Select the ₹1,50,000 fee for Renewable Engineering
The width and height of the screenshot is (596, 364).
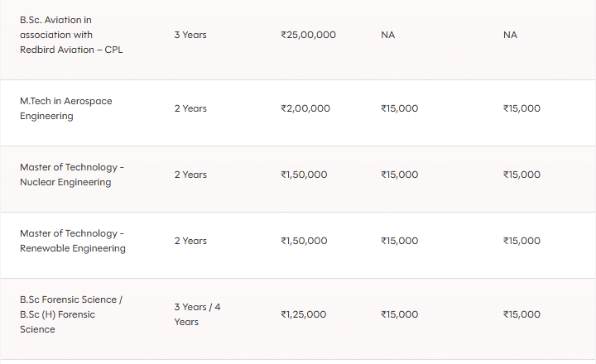click(304, 241)
